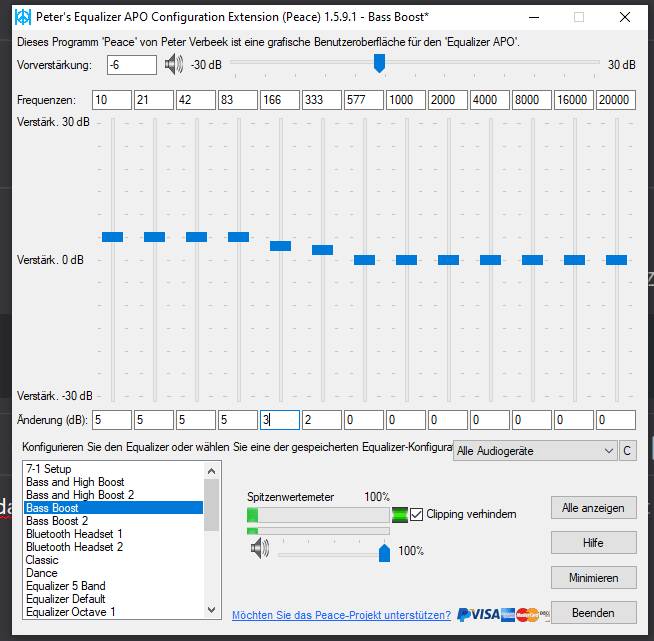Select the 7-1 Setup configuration

tap(113, 469)
